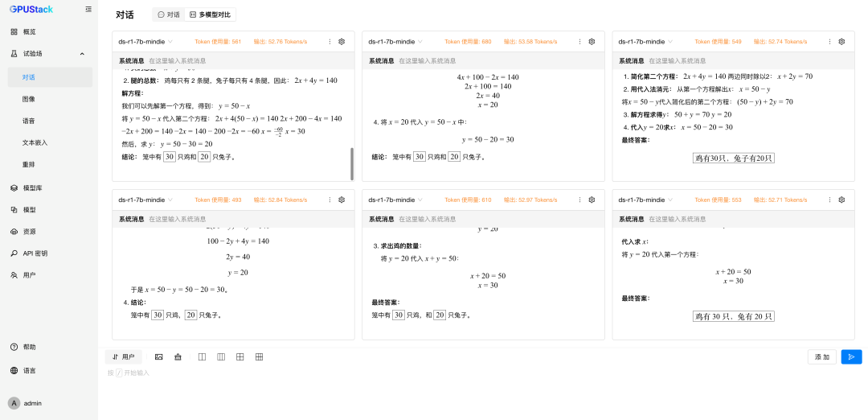This screenshot has height=420, width=868.
Task: Toggle the 用户 message role button
Action: tap(124, 356)
